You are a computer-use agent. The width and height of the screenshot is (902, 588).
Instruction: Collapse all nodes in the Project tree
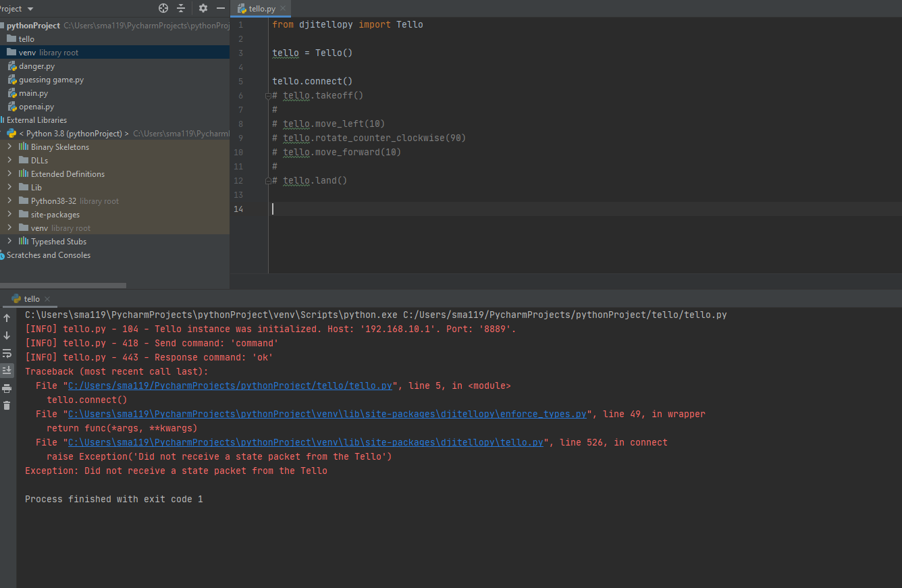[181, 9]
